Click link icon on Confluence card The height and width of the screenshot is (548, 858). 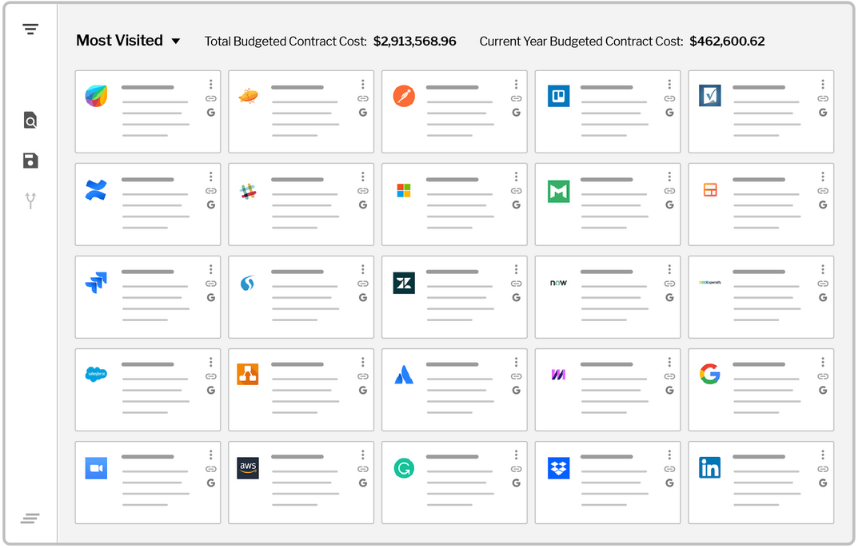211,191
